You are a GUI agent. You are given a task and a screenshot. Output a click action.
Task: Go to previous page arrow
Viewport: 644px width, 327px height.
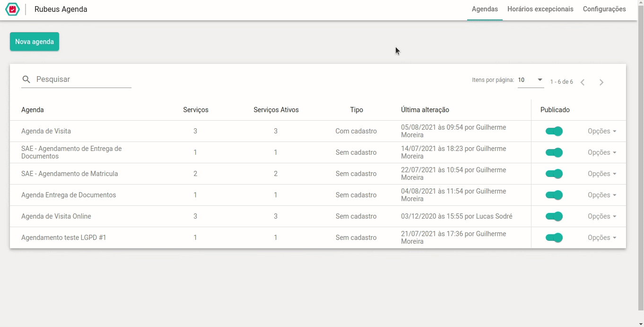tap(583, 82)
